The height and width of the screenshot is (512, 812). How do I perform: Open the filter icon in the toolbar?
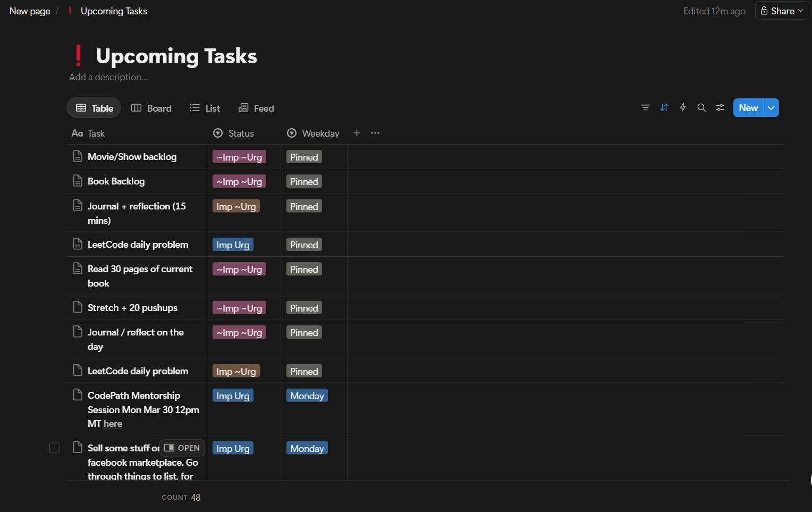pos(646,107)
